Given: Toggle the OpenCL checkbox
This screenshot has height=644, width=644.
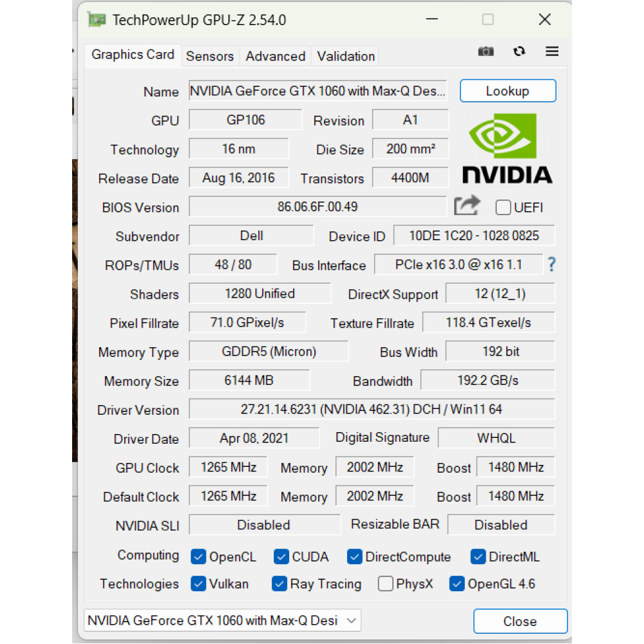Looking at the screenshot, I should 198,557.
